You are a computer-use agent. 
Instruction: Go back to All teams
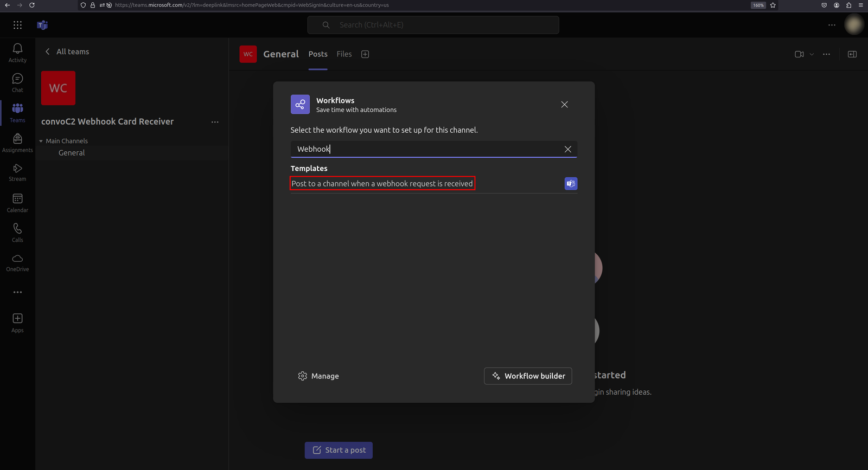pyautogui.click(x=66, y=51)
